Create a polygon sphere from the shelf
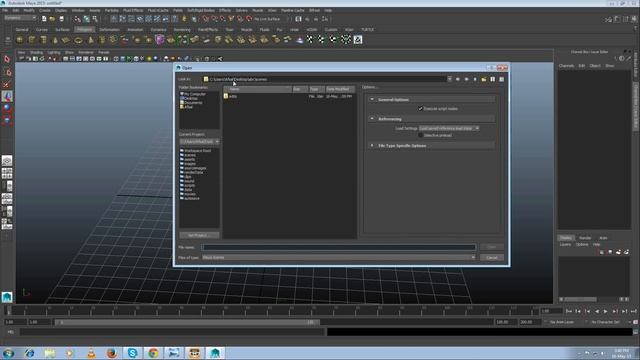Image resolution: width=640 pixels, height=360 pixels. click(20, 40)
